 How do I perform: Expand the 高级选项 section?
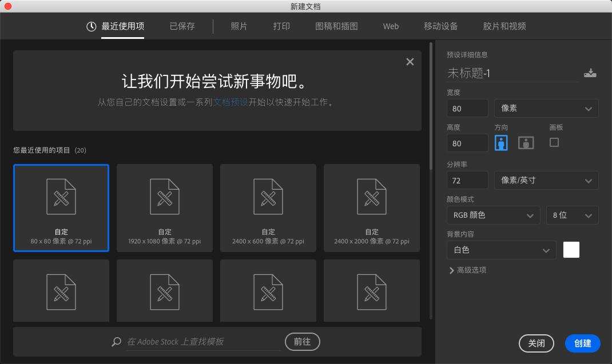(469, 270)
